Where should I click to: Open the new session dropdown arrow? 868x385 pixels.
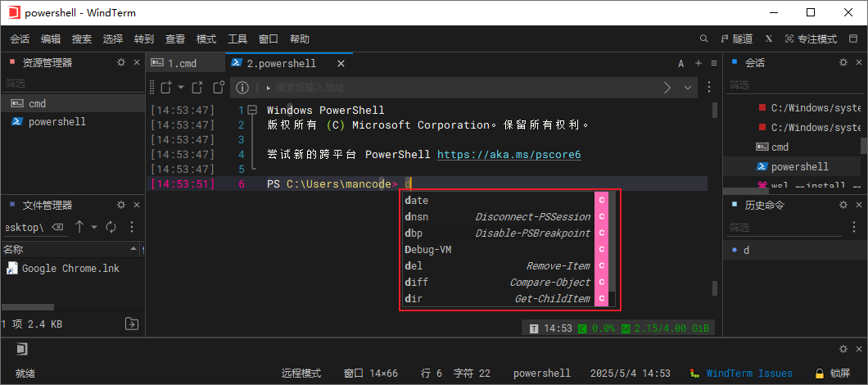180,88
